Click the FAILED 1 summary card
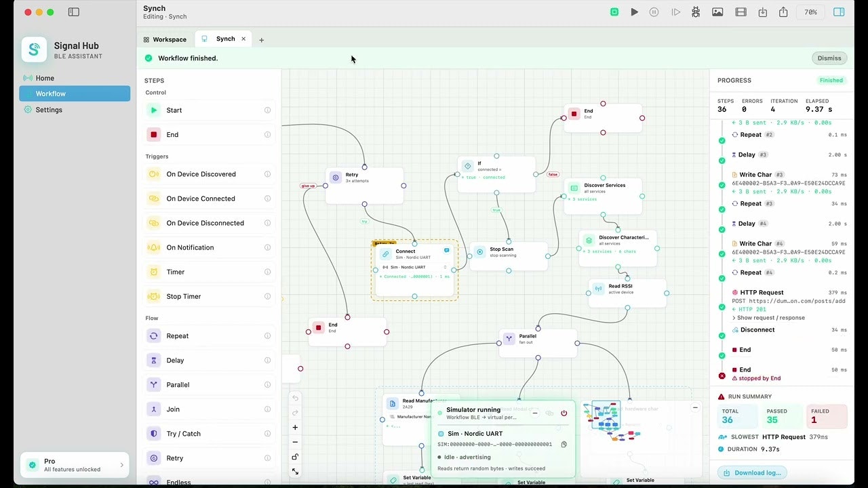The image size is (868, 488). pos(827,415)
